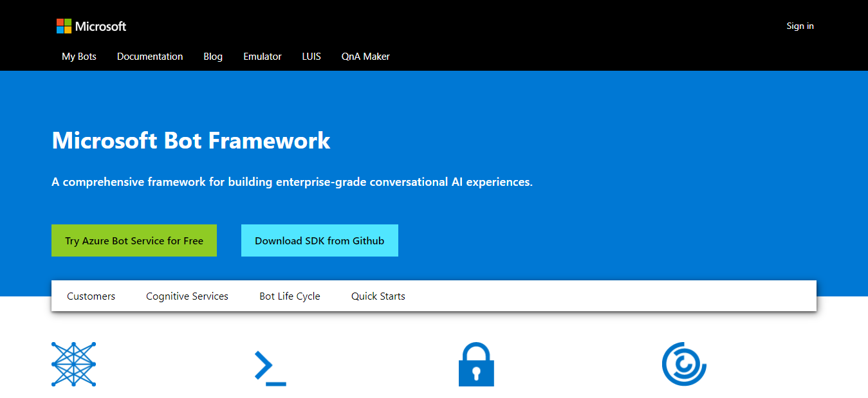Click the command prompt terminal icon
The image size is (868, 398).
(270, 368)
